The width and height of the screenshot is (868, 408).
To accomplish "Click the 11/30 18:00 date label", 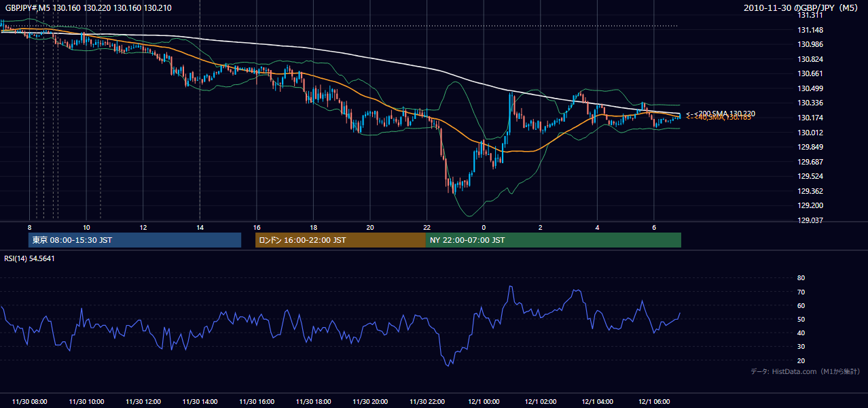I will pyautogui.click(x=313, y=402).
